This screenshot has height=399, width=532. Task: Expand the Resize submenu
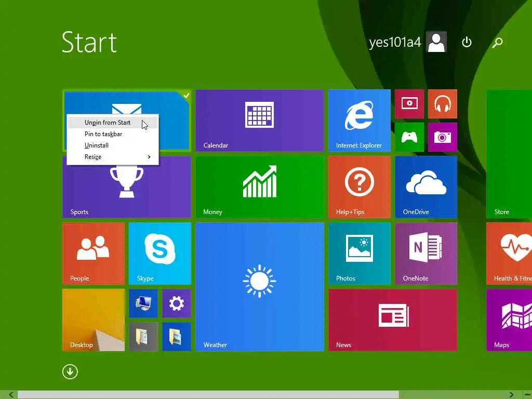click(113, 157)
